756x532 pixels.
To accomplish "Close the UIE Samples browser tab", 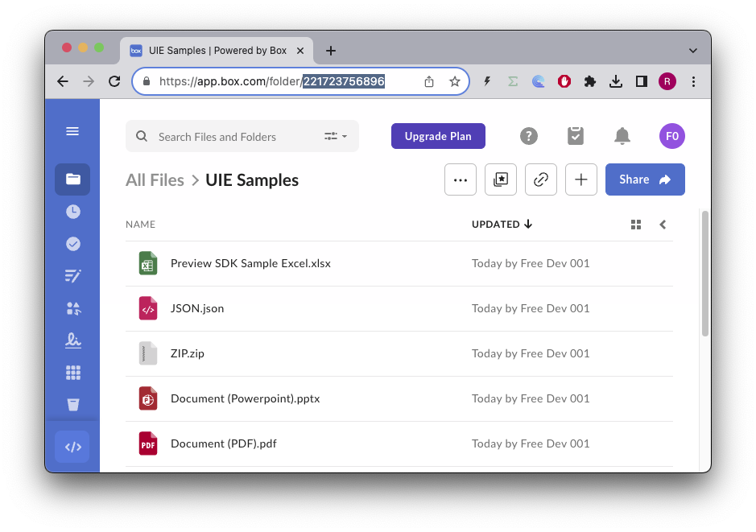I will (x=300, y=51).
